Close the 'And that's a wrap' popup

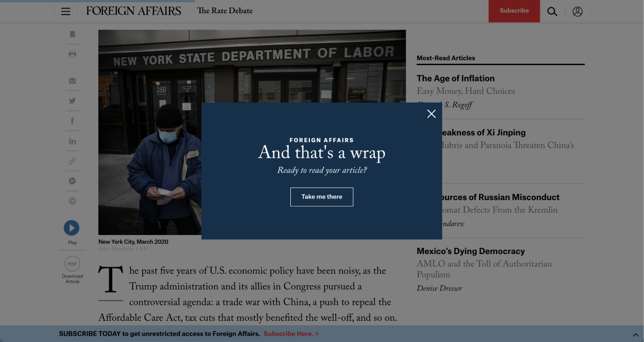pyautogui.click(x=431, y=114)
